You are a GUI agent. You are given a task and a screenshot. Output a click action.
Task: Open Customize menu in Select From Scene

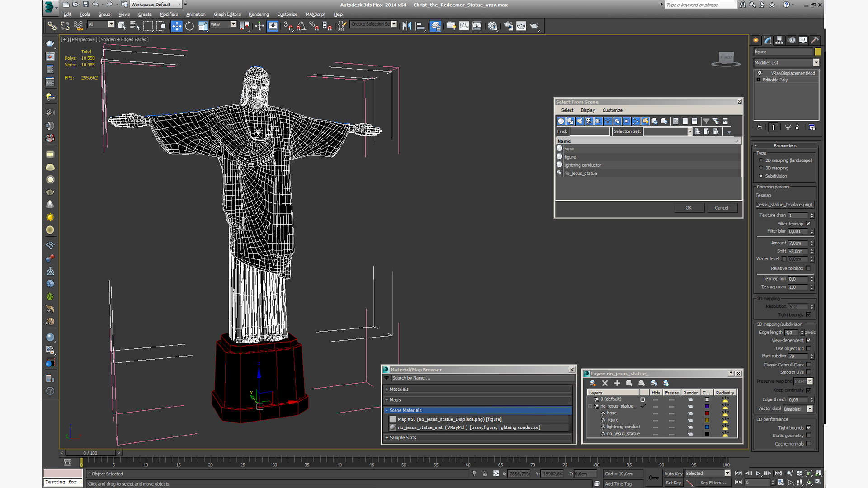613,110
